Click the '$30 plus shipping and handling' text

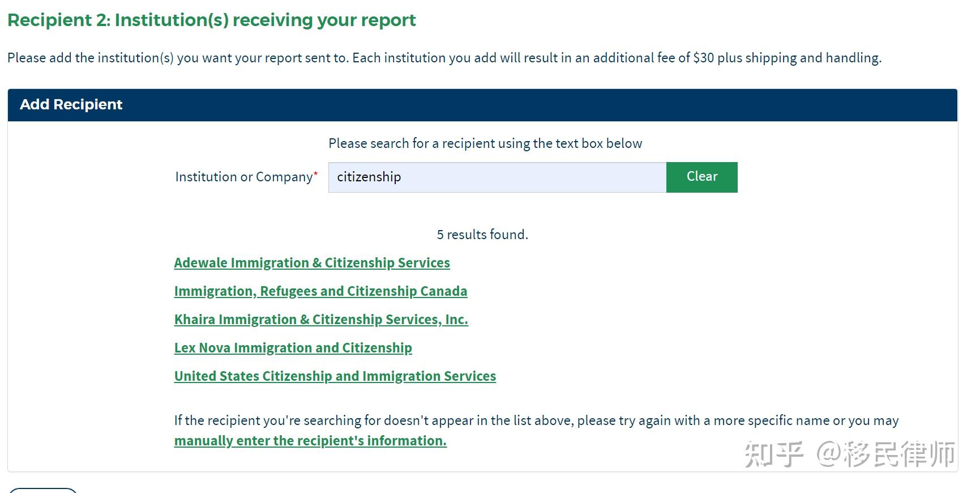pyautogui.click(x=787, y=58)
